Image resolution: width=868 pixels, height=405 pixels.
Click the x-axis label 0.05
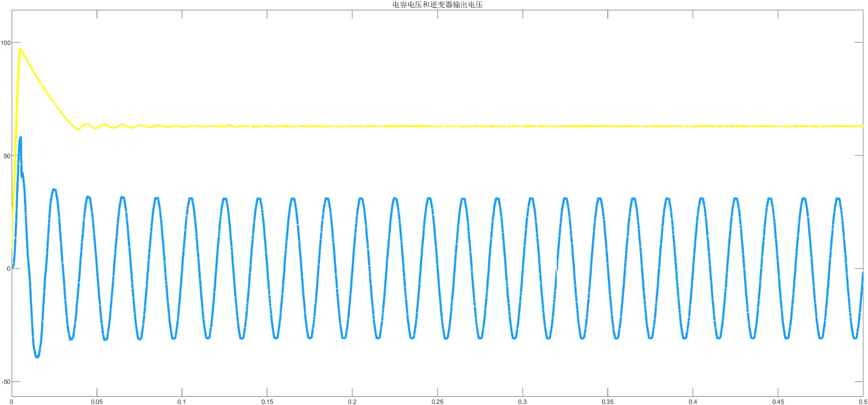(x=97, y=401)
